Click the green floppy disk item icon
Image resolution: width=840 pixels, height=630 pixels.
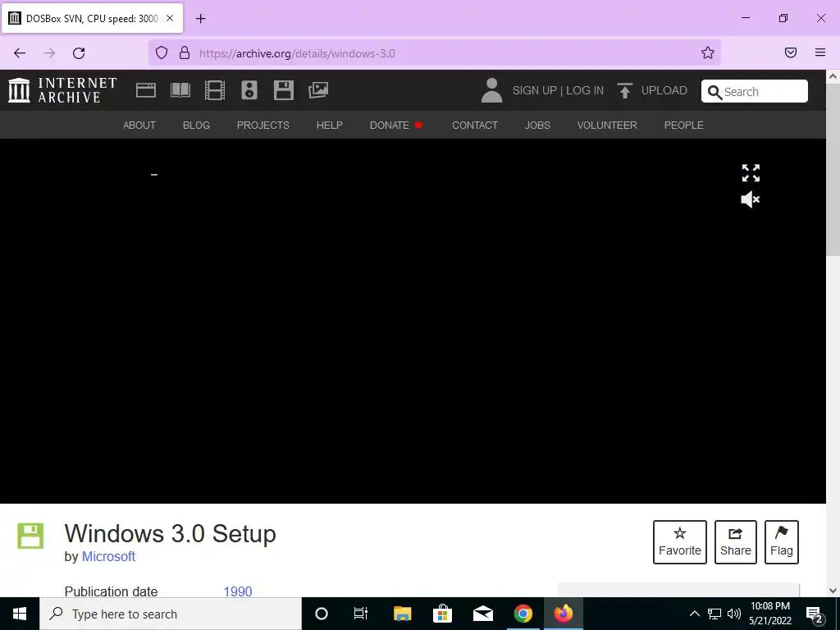(30, 536)
